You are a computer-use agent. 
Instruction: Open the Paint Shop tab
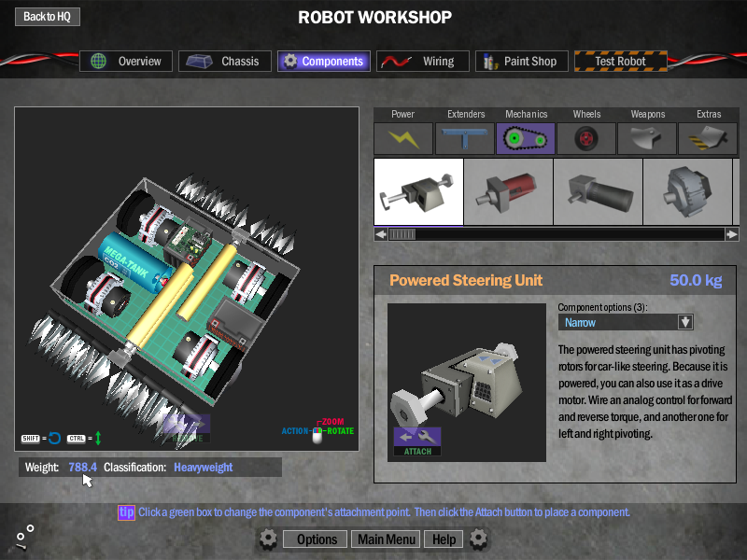click(522, 61)
